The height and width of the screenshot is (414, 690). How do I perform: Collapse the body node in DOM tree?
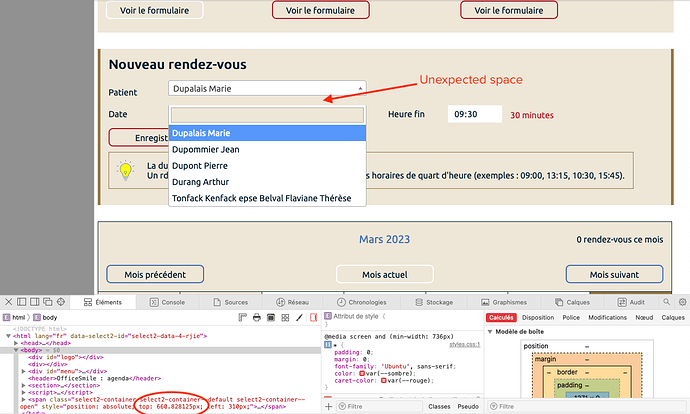[16, 350]
